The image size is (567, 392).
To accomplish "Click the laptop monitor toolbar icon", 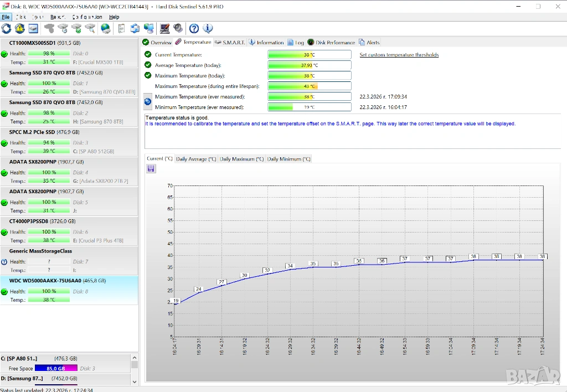I will point(164,28).
